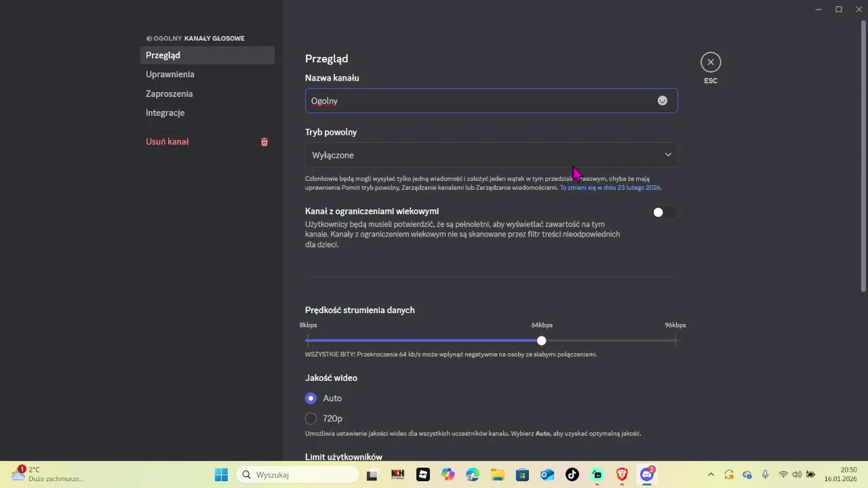The height and width of the screenshot is (488, 868).
Task: Click the Nazwa kanału input field
Action: coord(491,101)
